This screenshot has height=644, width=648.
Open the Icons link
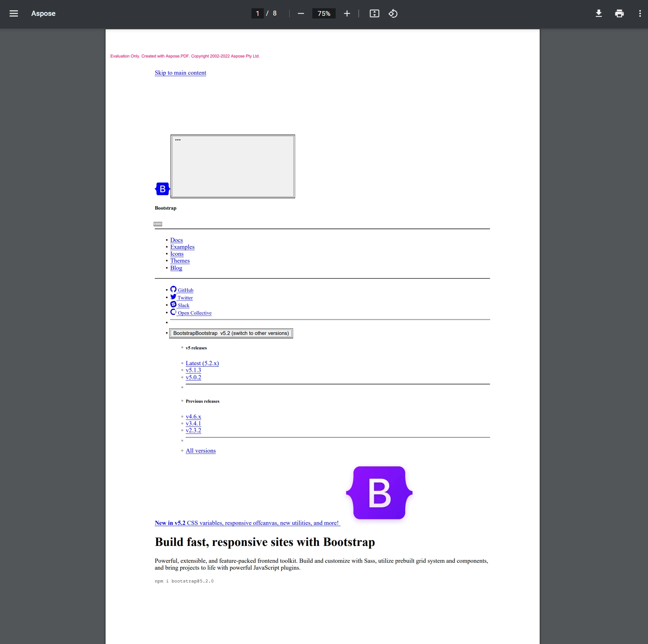click(177, 254)
